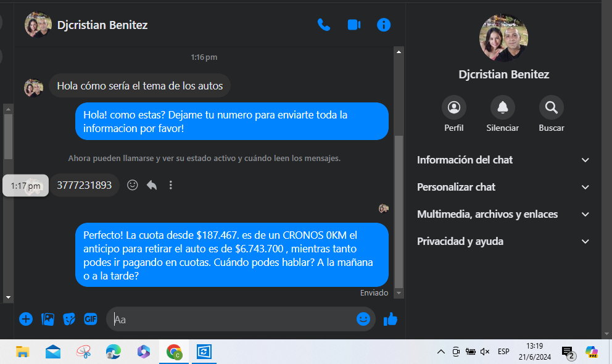Open Perfil icon in side panel
Screen dimensions: 612x364
tap(454, 107)
